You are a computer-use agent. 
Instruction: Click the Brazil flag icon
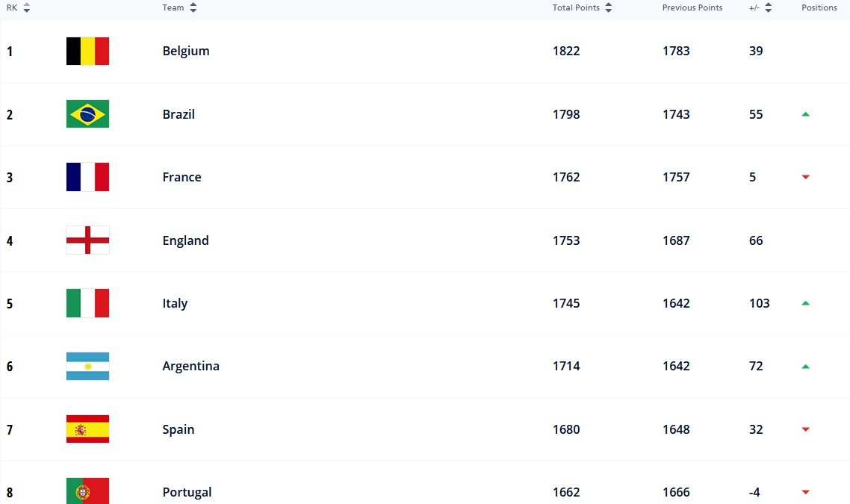tap(87, 114)
